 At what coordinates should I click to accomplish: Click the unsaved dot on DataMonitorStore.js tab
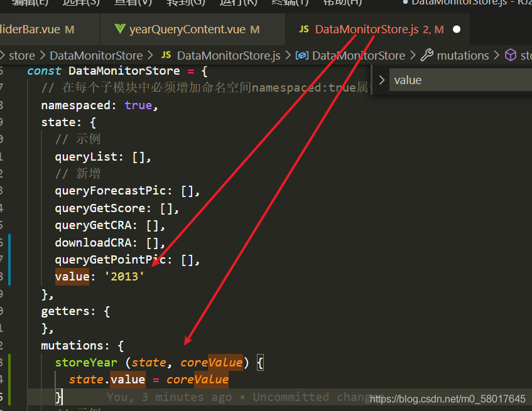(457, 29)
